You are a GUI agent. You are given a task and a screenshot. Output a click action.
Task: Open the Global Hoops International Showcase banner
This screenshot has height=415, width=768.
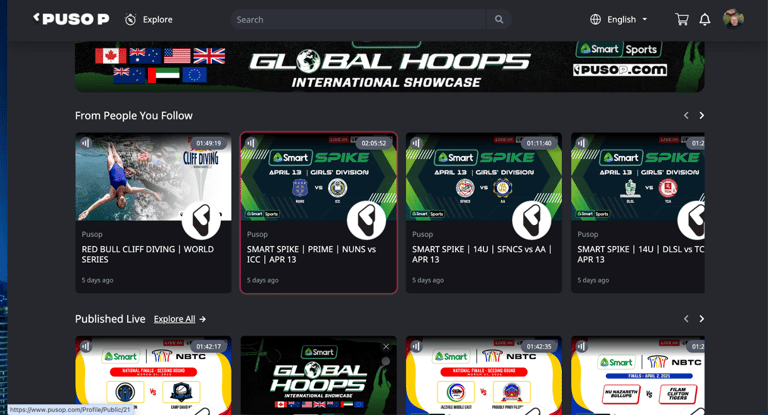click(389, 67)
